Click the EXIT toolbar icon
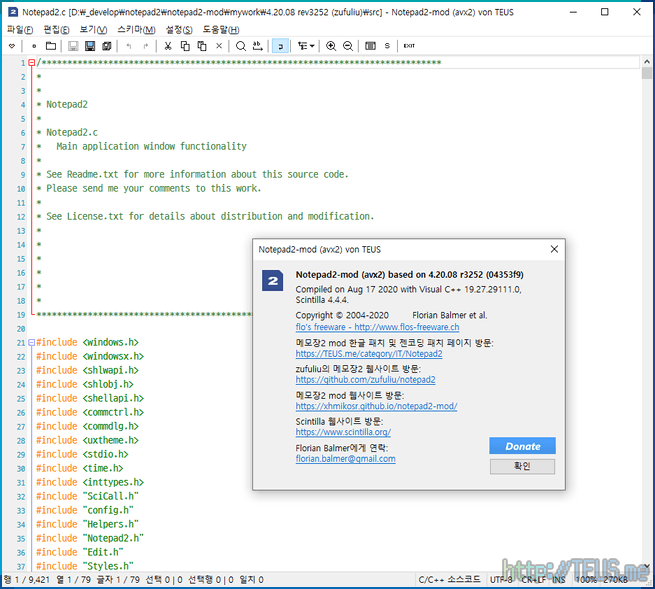 [409, 46]
